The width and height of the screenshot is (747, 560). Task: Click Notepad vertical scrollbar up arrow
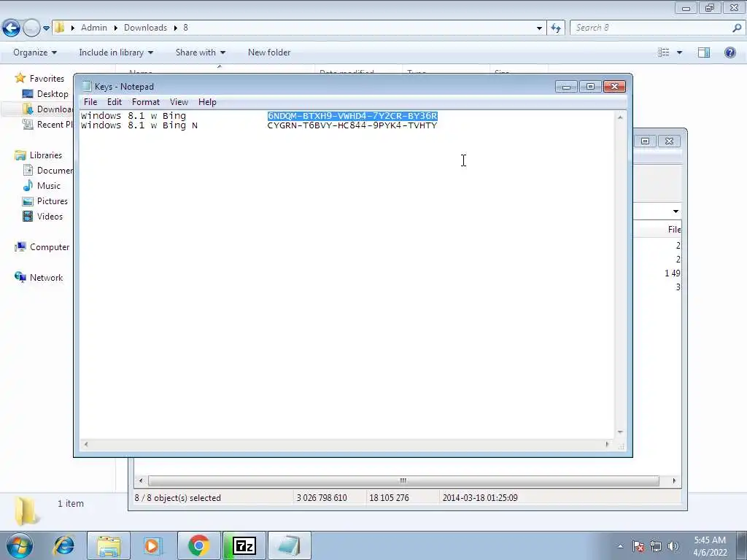pos(620,117)
